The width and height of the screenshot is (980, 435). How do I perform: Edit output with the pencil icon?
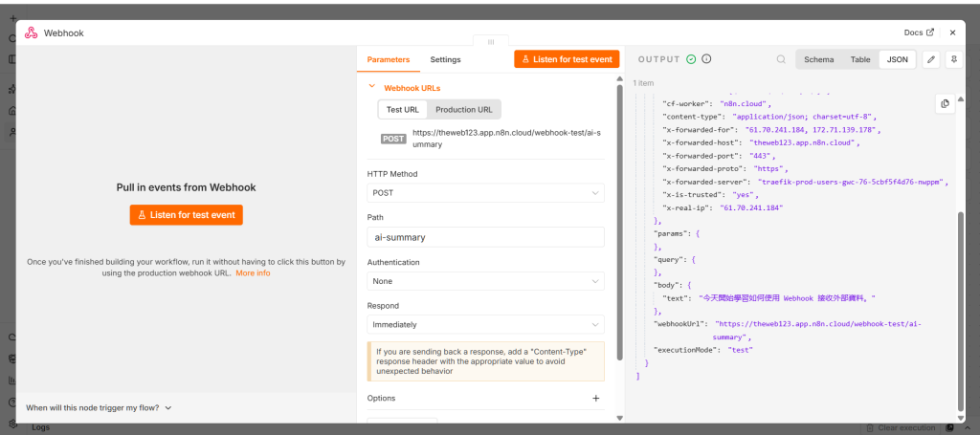[x=931, y=59]
